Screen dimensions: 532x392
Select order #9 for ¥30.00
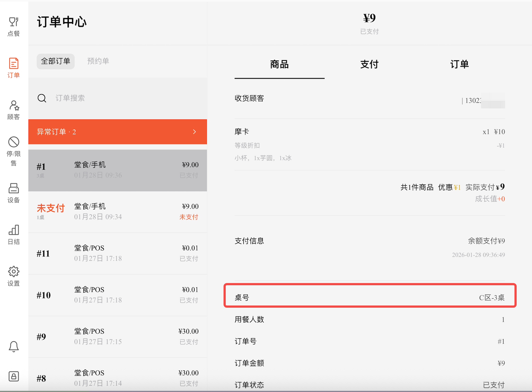118,336
